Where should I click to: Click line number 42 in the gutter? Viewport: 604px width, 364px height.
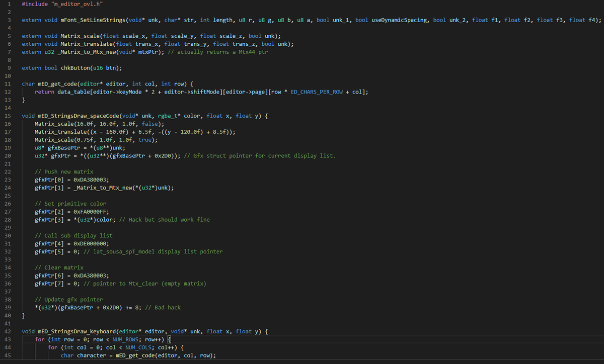click(9, 331)
